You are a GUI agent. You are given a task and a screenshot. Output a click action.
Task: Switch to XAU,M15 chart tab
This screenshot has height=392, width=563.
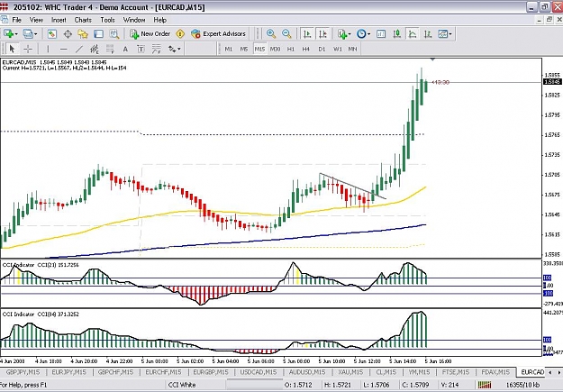coord(350,372)
